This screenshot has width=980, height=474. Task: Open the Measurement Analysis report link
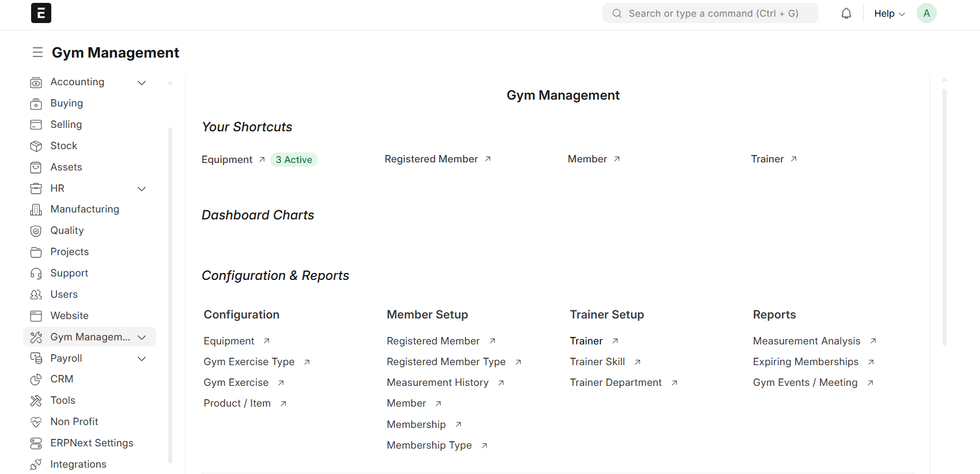806,341
